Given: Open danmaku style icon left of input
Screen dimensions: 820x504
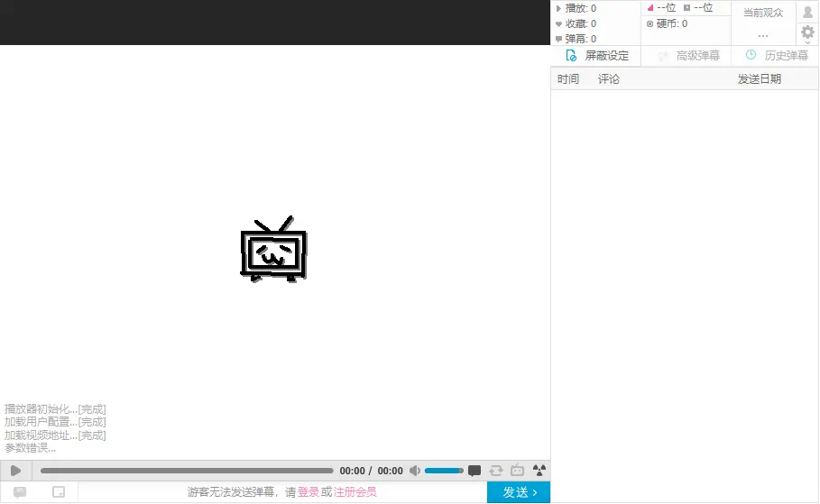Looking at the screenshot, I should coord(20,492).
